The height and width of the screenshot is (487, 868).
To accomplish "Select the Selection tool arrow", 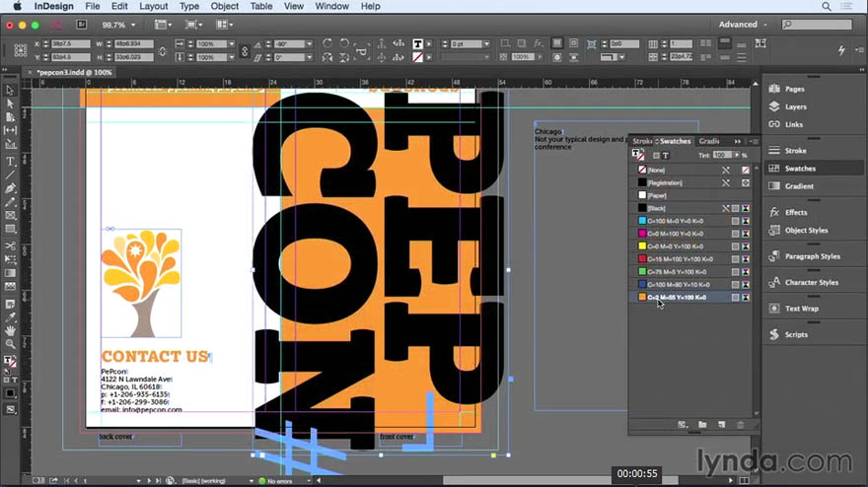I will (10, 91).
